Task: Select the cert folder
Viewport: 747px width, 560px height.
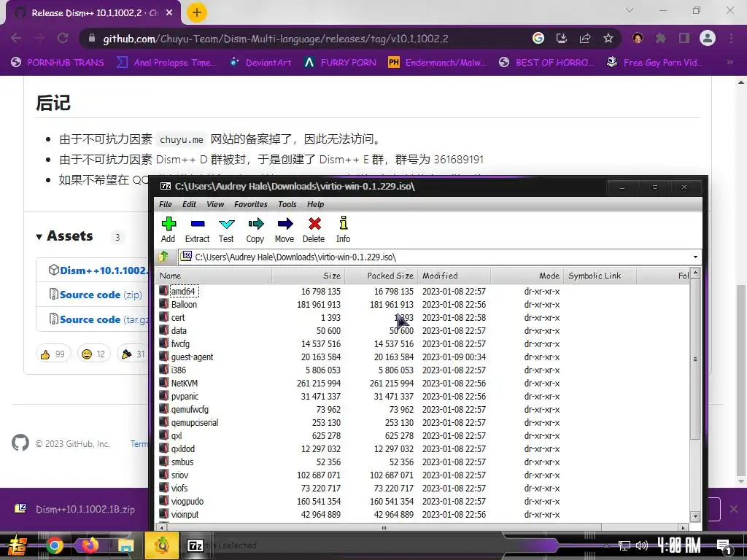Action: click(x=178, y=318)
